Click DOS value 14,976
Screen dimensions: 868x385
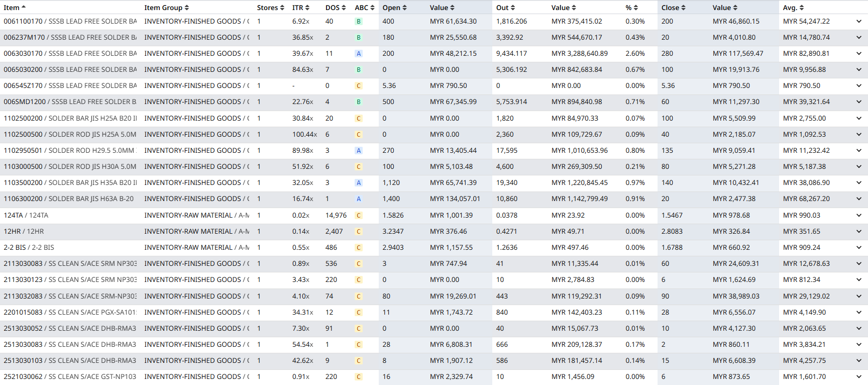click(x=336, y=215)
